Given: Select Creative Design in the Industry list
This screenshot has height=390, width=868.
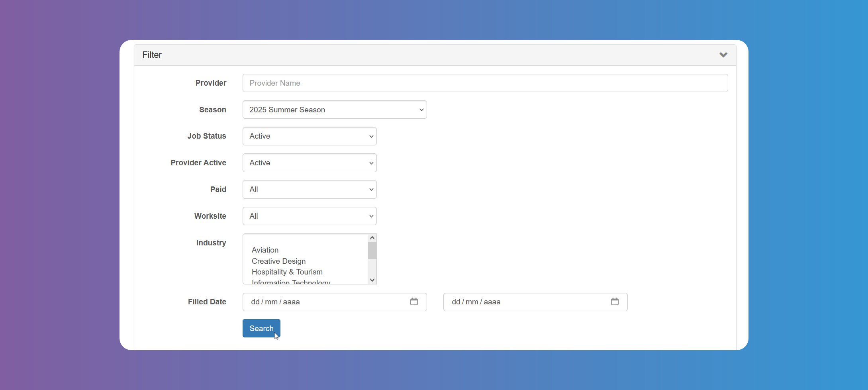Looking at the screenshot, I should point(278,261).
